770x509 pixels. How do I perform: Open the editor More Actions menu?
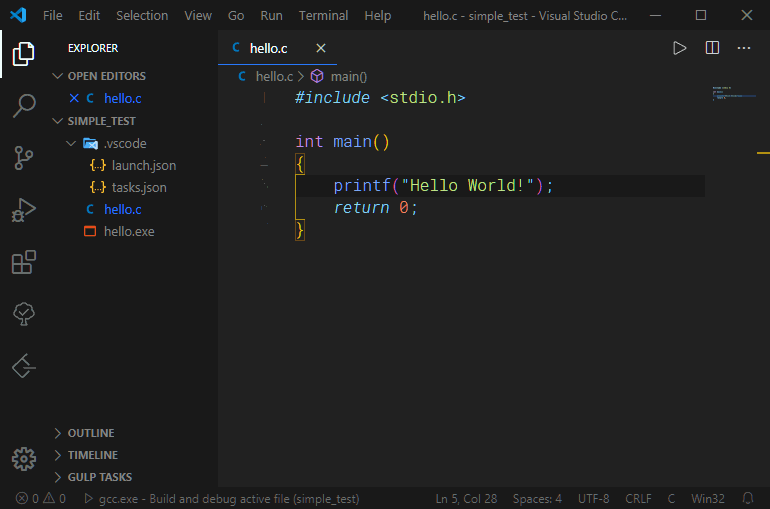[743, 48]
